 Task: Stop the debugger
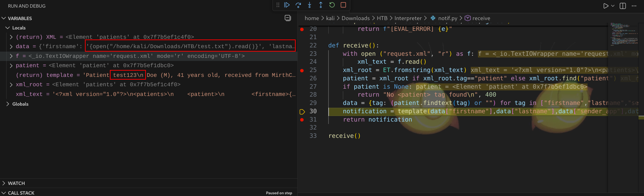coord(343,5)
